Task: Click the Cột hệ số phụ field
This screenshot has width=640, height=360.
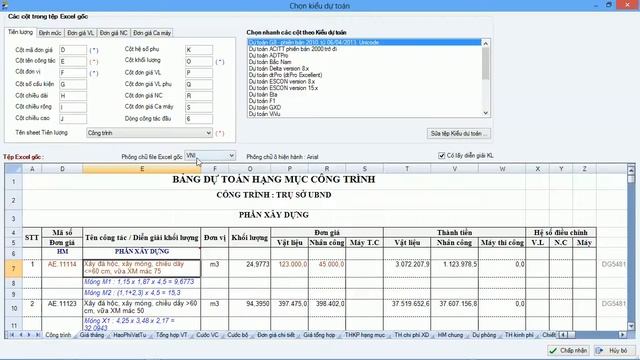Action: tap(199, 50)
